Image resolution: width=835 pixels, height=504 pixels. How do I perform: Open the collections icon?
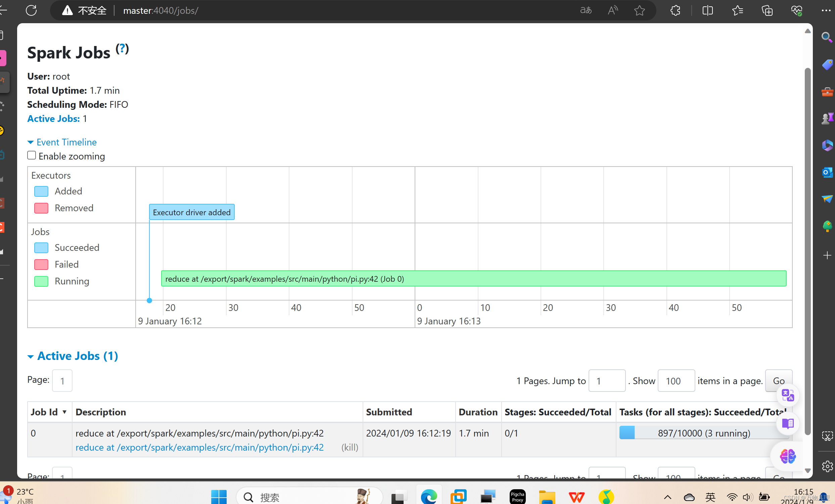767,10
